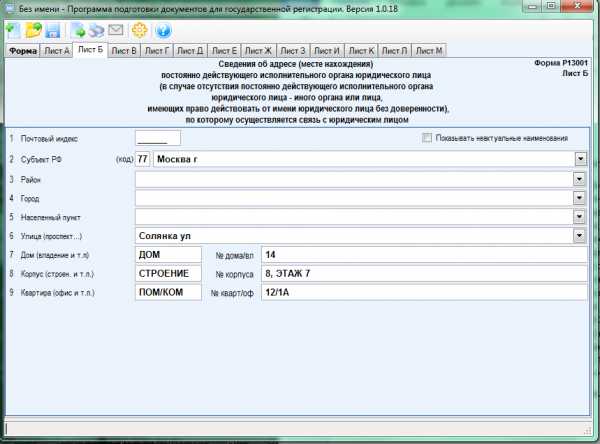Viewport: 600px width, 444px height.
Task: Click the house type field showing ДОМ
Action: (x=168, y=255)
